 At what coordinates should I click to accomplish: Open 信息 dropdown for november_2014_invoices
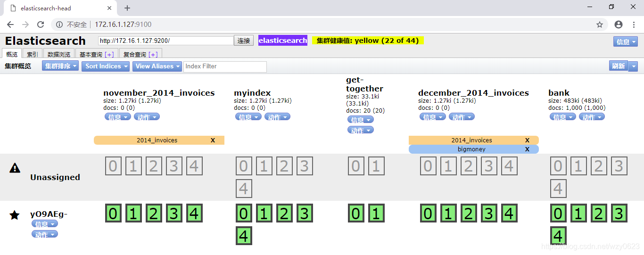117,117
